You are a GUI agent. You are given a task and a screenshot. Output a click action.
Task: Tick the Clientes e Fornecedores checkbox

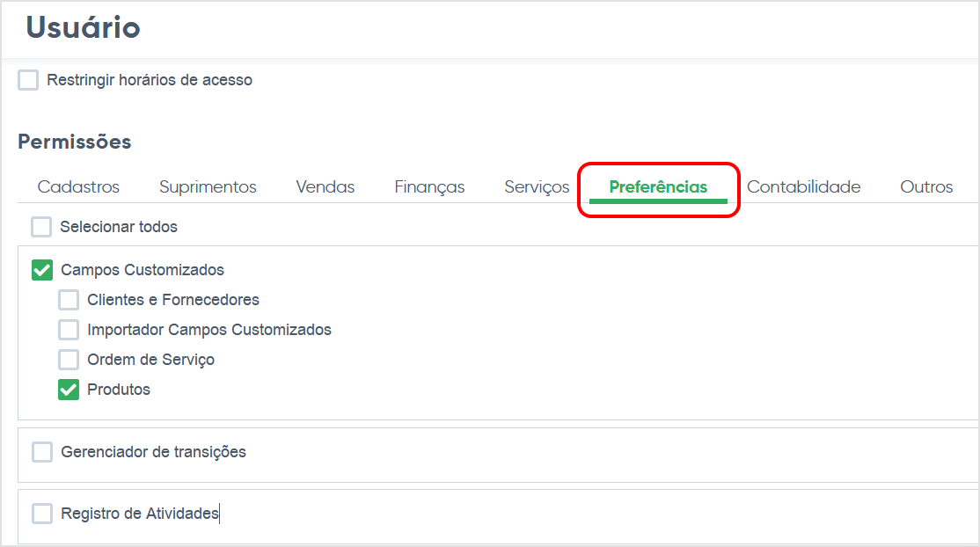pos(68,300)
